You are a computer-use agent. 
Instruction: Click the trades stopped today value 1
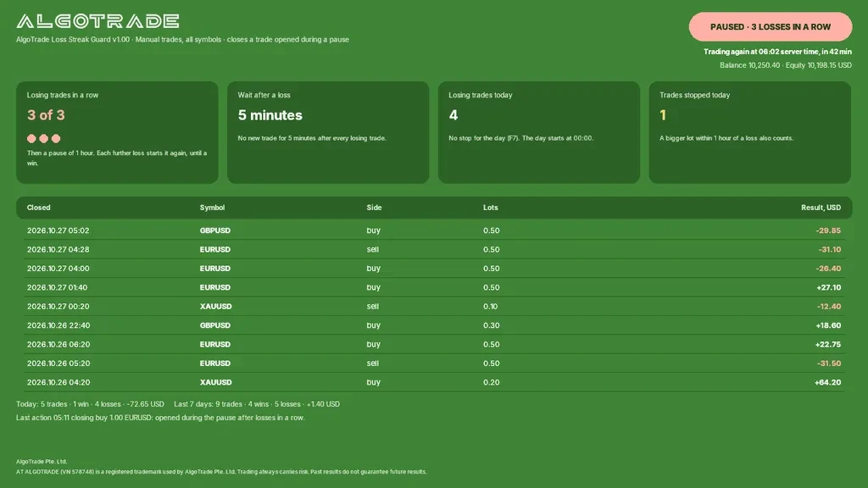(x=663, y=115)
